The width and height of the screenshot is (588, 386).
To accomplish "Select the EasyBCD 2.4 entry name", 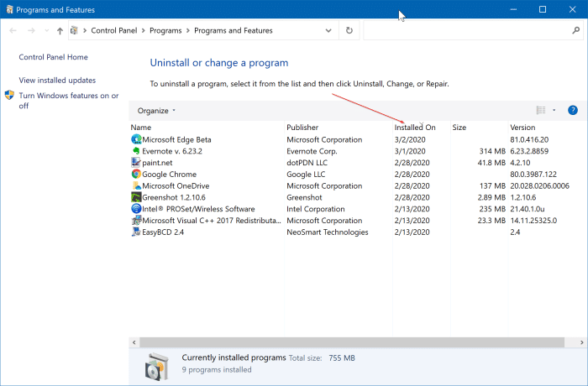I will [163, 232].
